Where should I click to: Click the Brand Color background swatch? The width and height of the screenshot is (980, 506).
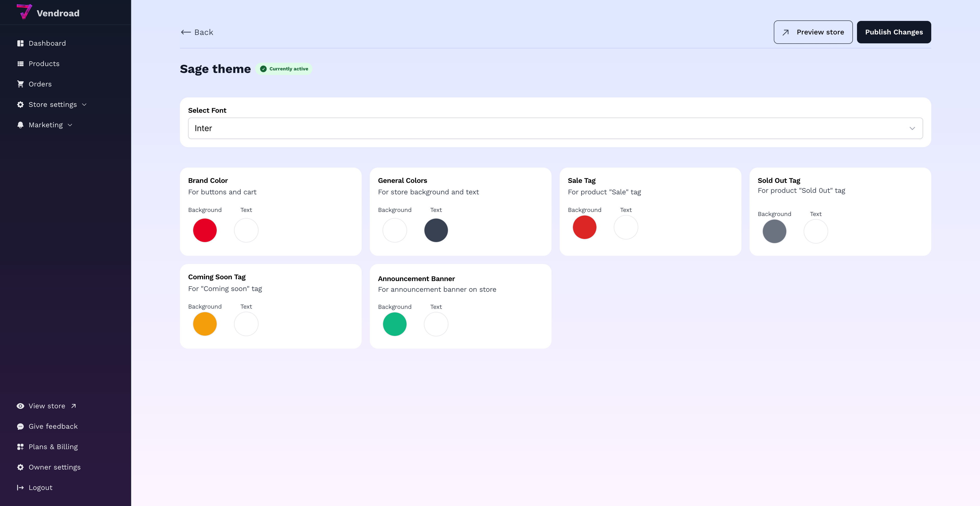[205, 230]
